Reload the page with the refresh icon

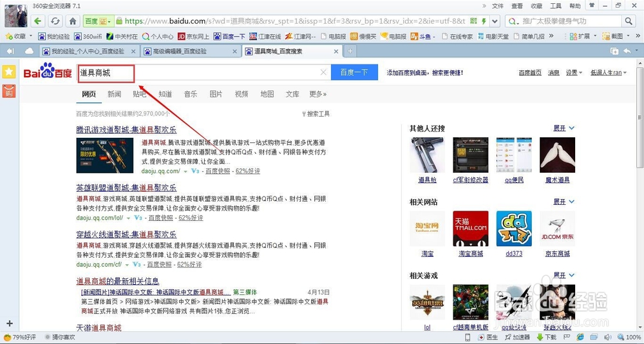pos(55,21)
